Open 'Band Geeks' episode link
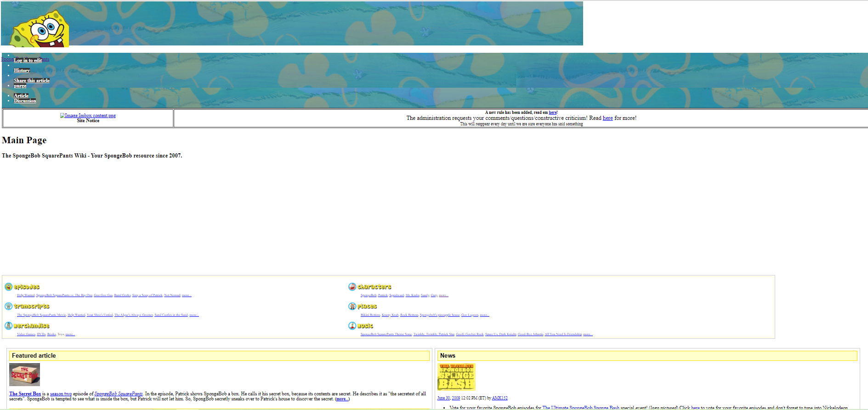This screenshot has height=410, width=868. pos(122,295)
